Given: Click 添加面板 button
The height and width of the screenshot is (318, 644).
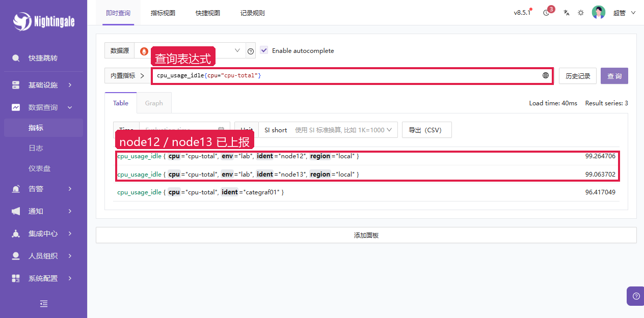Looking at the screenshot, I should [366, 235].
